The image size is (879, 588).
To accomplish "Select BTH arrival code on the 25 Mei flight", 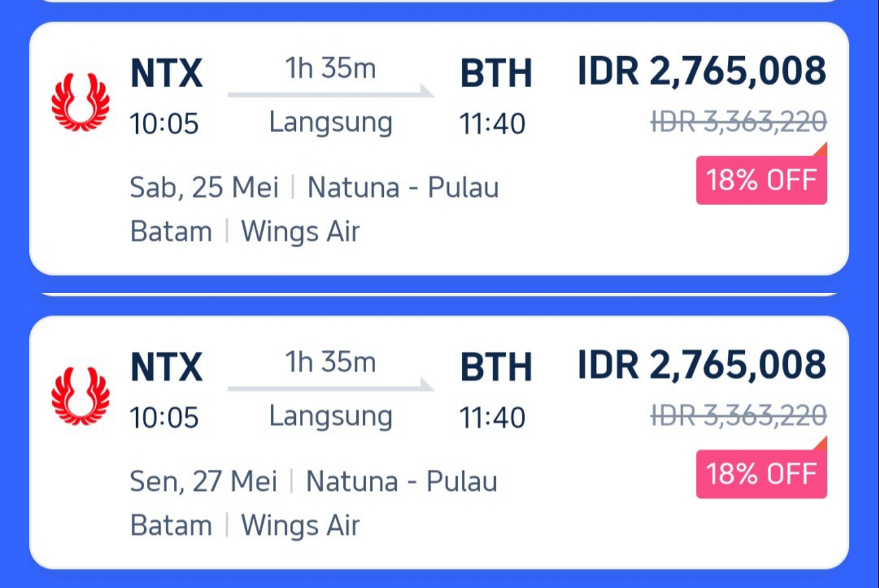I will 496,74.
